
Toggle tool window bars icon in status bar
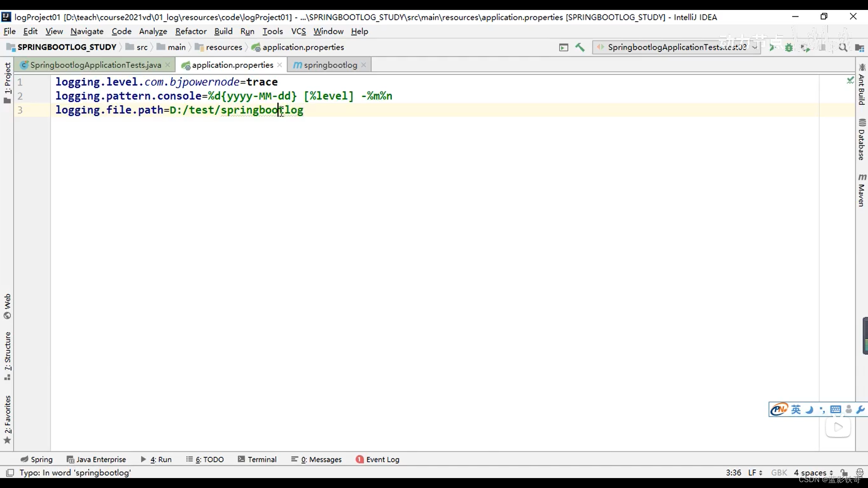[9, 473]
